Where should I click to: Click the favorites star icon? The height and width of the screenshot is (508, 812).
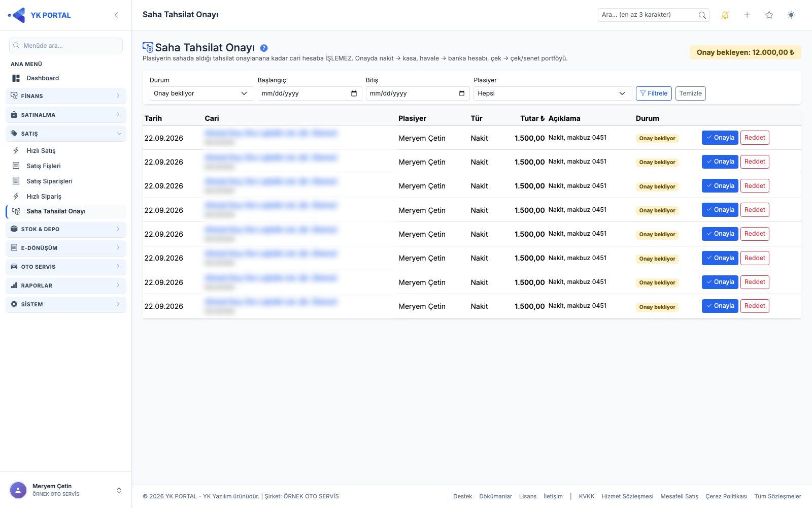(769, 15)
